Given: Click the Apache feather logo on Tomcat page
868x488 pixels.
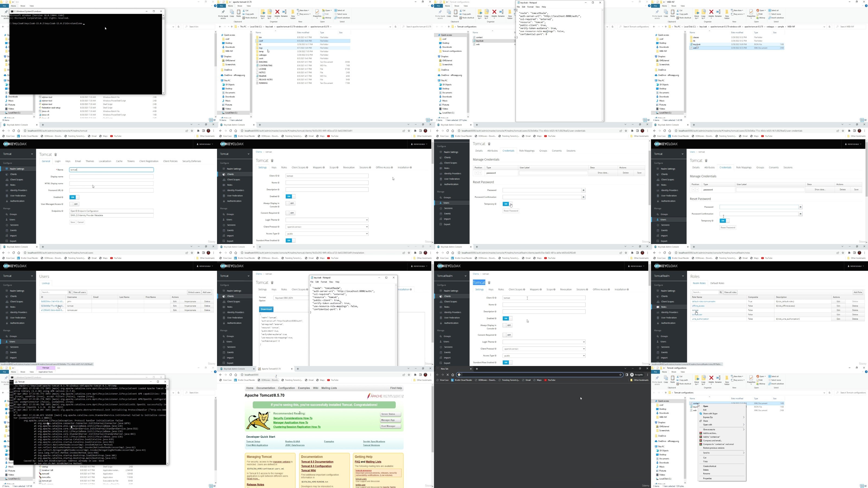Looking at the screenshot, I should click(385, 396).
